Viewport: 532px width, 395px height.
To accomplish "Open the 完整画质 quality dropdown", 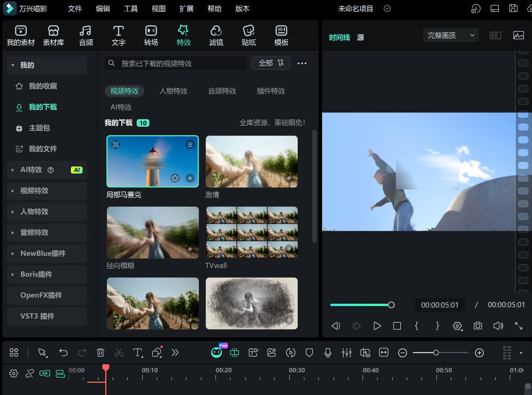I will coord(451,35).
